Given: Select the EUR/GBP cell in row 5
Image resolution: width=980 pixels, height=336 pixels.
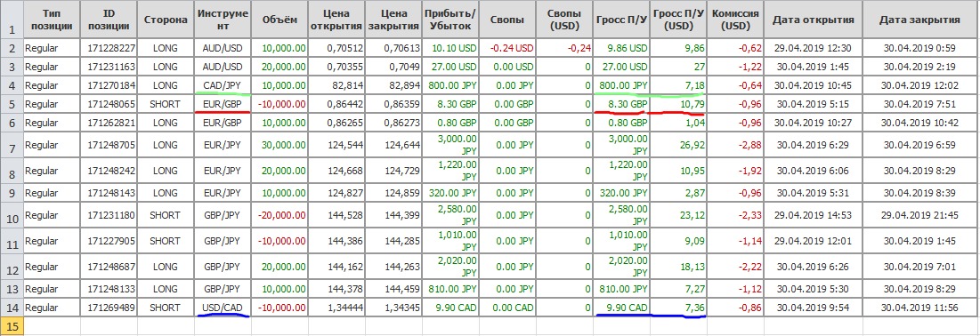Looking at the screenshot, I should point(222,104).
